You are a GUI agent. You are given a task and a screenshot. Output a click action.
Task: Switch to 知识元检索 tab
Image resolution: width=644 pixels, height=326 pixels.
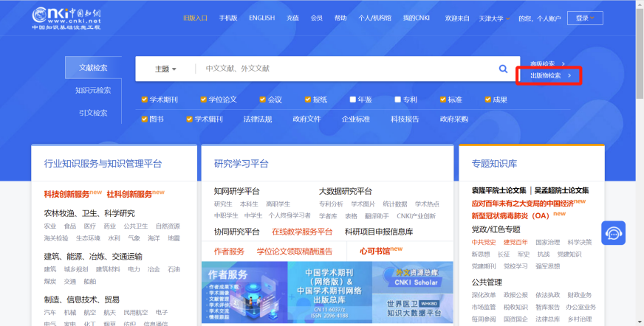coord(93,90)
